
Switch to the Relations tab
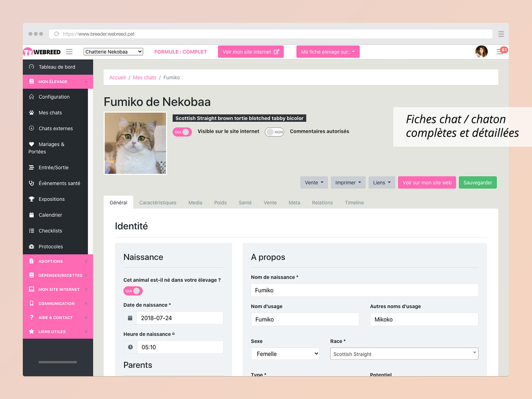pyautogui.click(x=322, y=203)
